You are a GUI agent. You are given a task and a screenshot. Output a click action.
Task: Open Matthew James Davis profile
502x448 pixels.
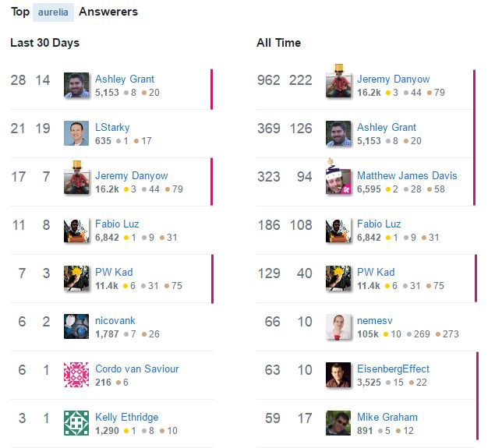click(x=407, y=175)
